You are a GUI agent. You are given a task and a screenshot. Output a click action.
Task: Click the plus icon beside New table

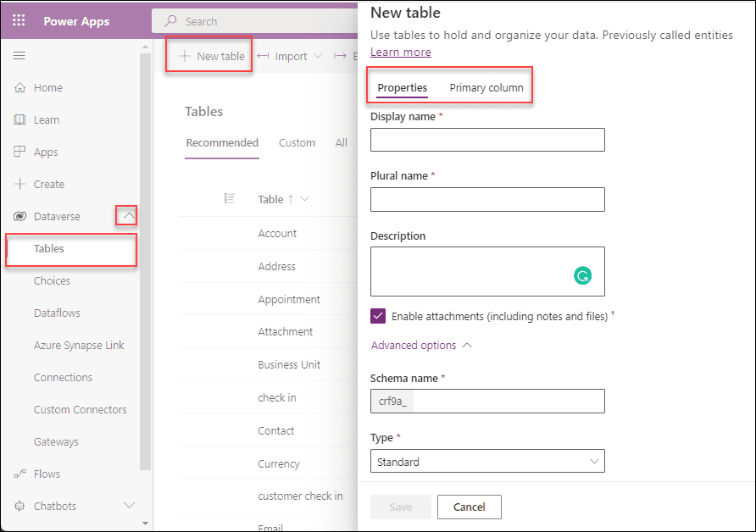pos(184,56)
